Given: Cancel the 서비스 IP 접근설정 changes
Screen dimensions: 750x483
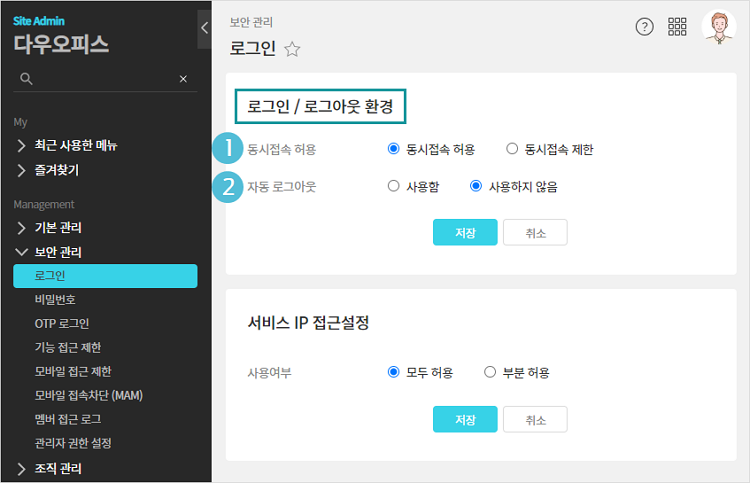Looking at the screenshot, I should click(535, 419).
